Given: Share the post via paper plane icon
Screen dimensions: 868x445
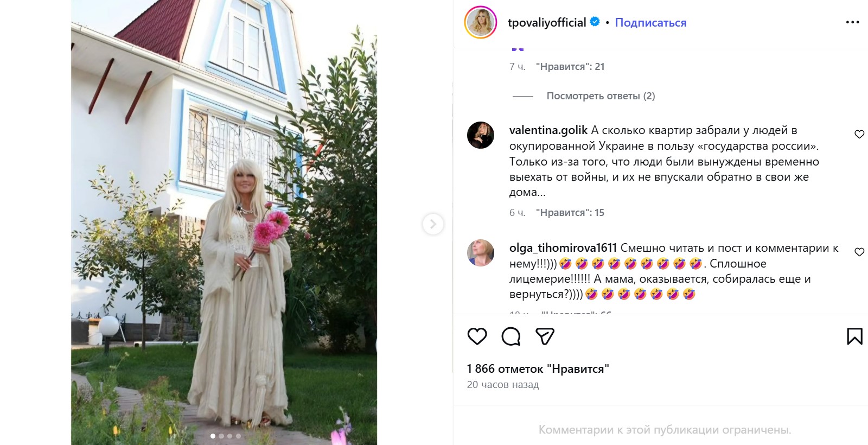Looking at the screenshot, I should pyautogui.click(x=545, y=336).
